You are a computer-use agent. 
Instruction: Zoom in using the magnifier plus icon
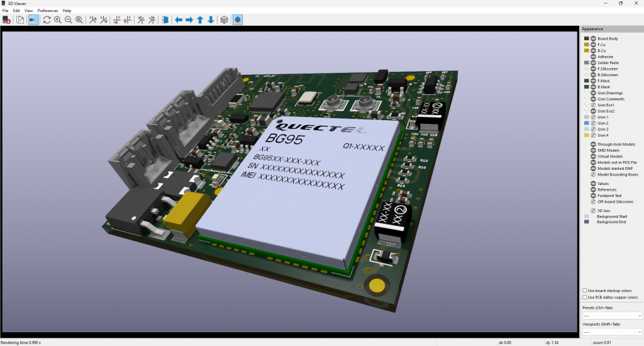click(57, 20)
